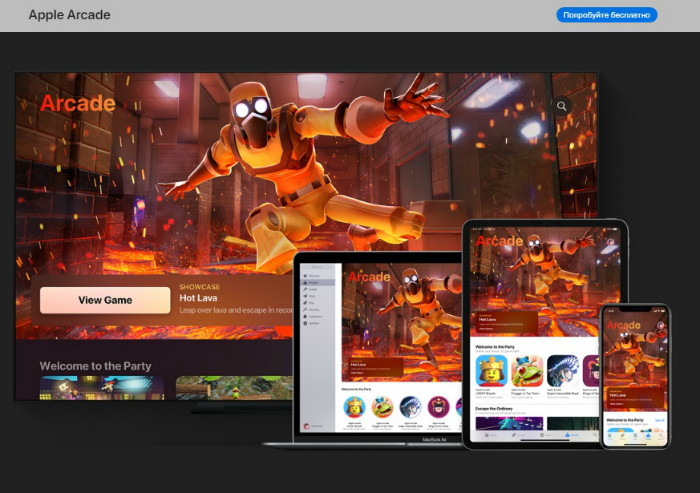Open the search icon on the TV screen
The image size is (700, 493).
click(x=561, y=106)
